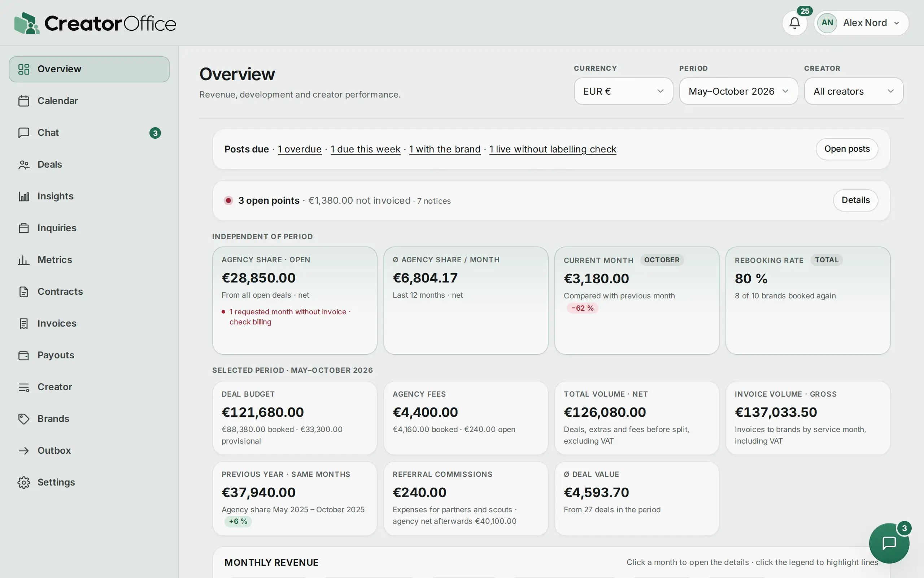Screen dimensions: 924x578
Task: Open the Currency EUR € dropdown
Action: [623, 91]
